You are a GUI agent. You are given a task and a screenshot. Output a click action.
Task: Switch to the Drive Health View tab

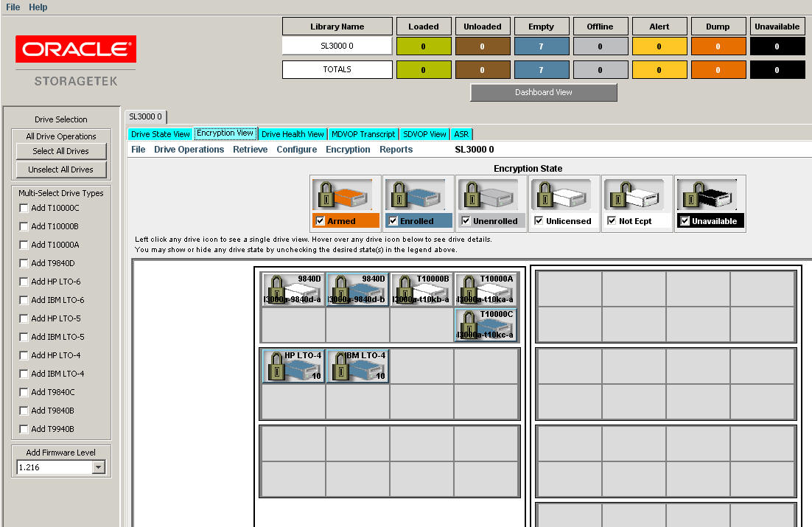pos(293,134)
